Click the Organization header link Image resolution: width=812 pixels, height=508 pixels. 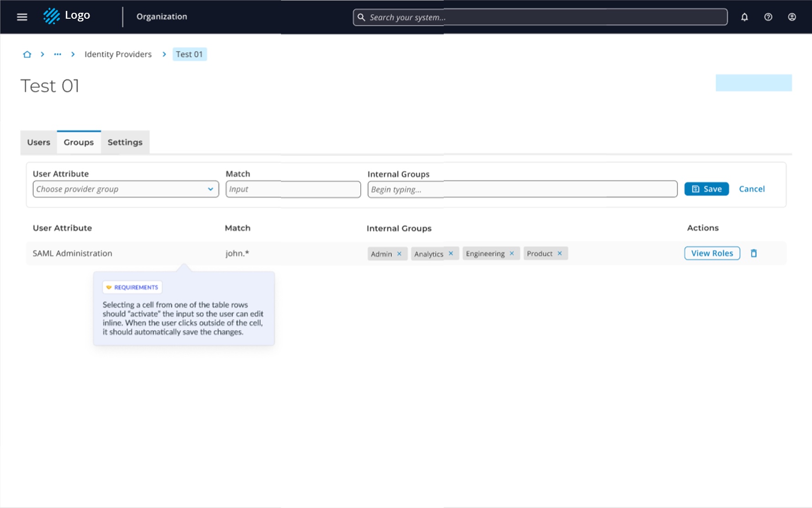tap(162, 16)
